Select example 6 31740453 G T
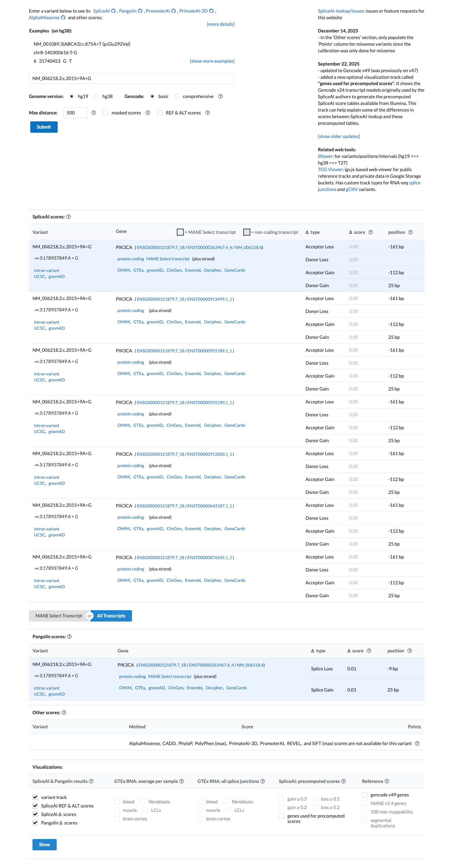 53,61
